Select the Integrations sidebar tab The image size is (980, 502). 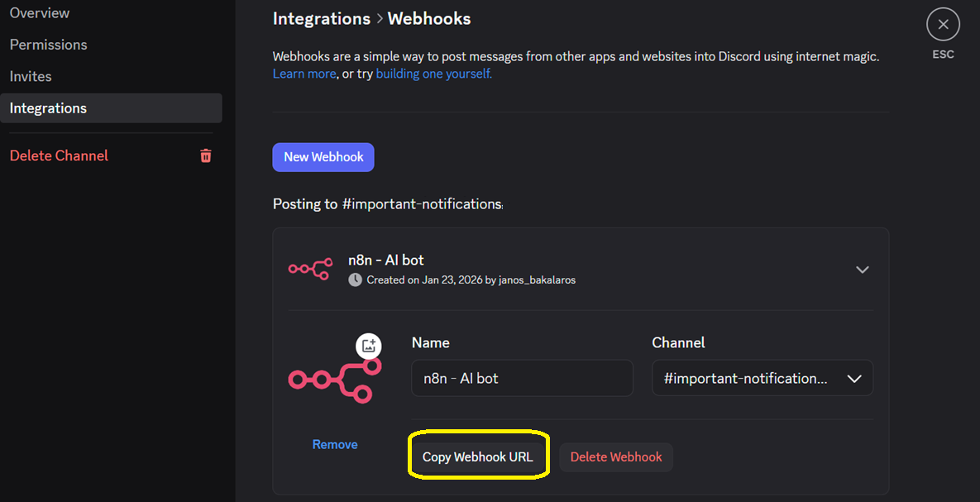click(x=112, y=108)
